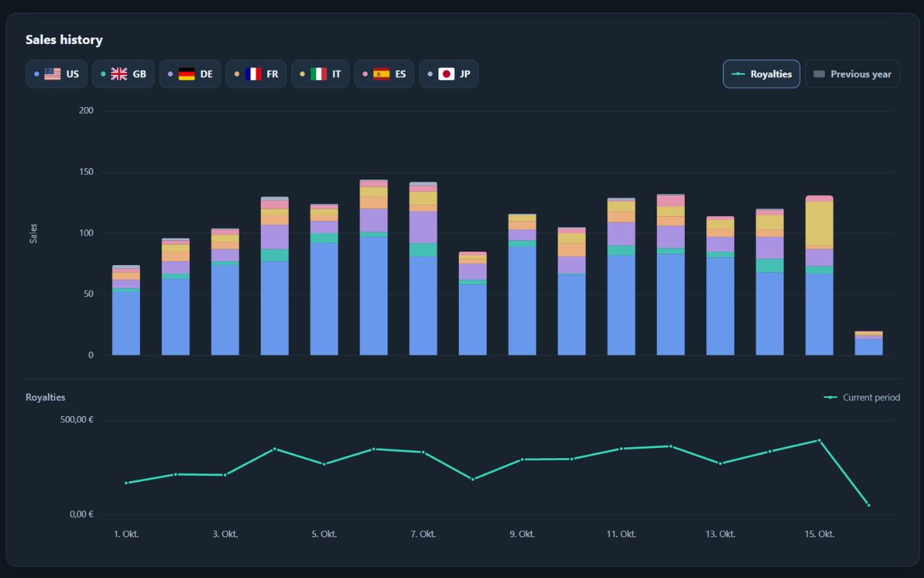Image resolution: width=924 pixels, height=578 pixels.
Task: Click the British flag icon
Action: point(119,74)
